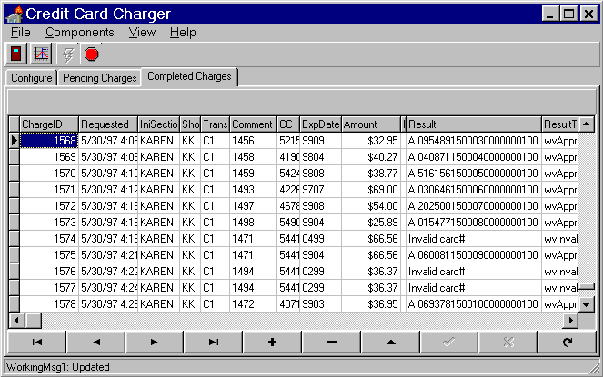The height and width of the screenshot is (377, 603).
Task: Click comment cell 1458
Action: 253,157
